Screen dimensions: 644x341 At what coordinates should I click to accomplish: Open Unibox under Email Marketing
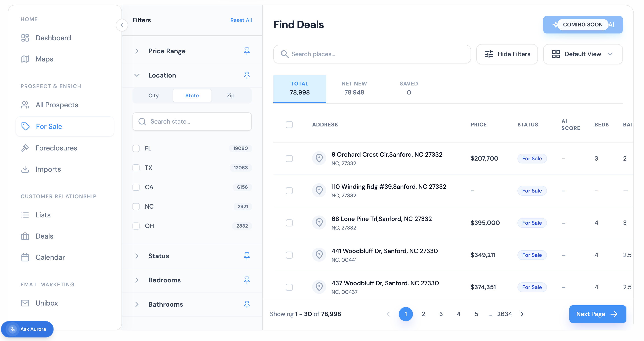coord(46,303)
